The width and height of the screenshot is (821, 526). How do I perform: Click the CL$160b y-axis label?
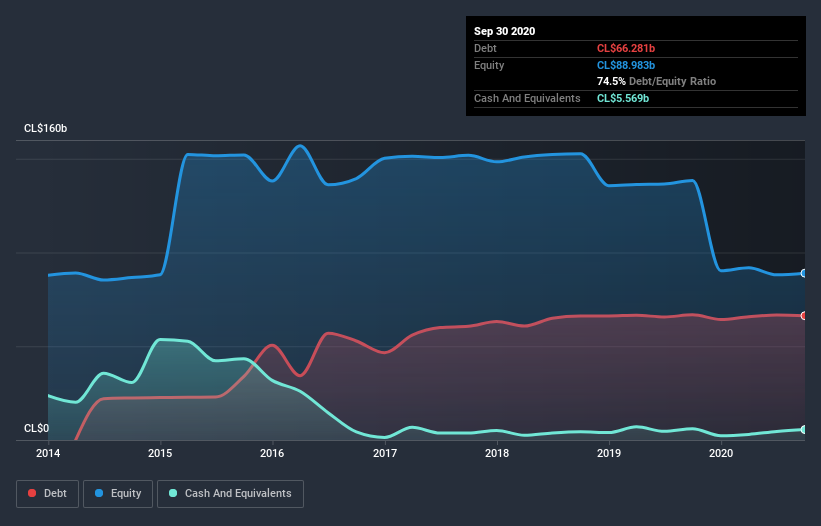coord(46,129)
